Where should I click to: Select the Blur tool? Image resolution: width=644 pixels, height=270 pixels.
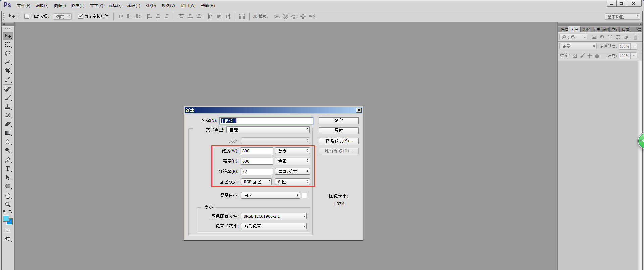(8, 142)
